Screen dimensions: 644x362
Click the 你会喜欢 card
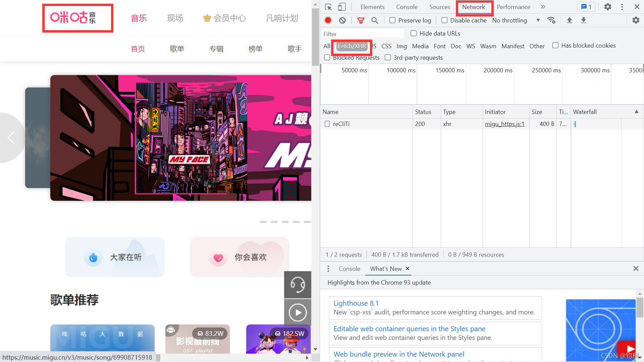pyautogui.click(x=239, y=257)
